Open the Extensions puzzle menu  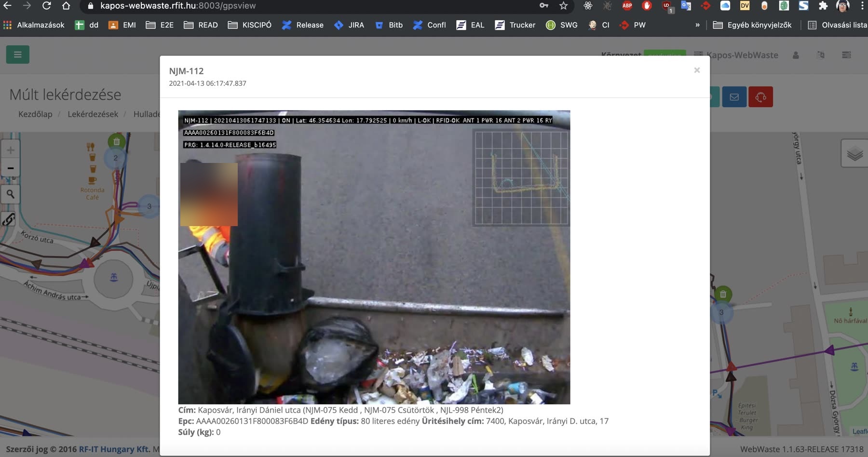(x=823, y=6)
